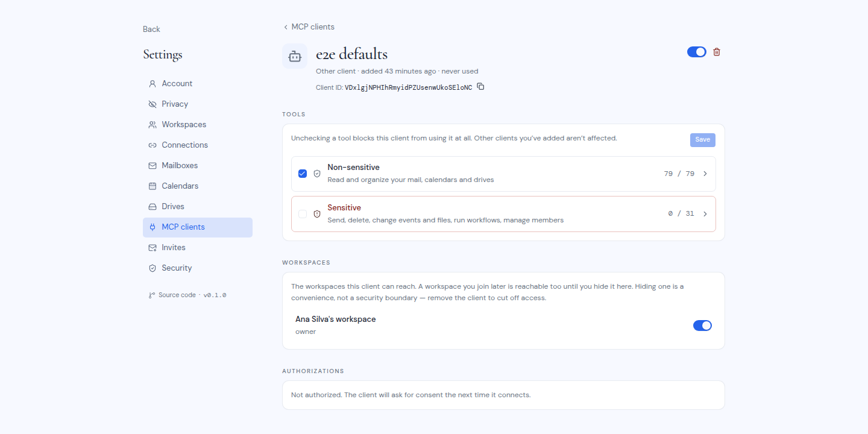Click the 0 / 31 tool count
868x434 pixels.
[681, 214]
